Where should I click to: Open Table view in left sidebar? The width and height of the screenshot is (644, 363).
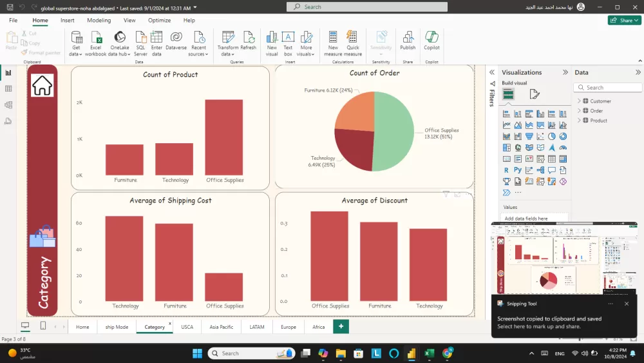point(8,88)
